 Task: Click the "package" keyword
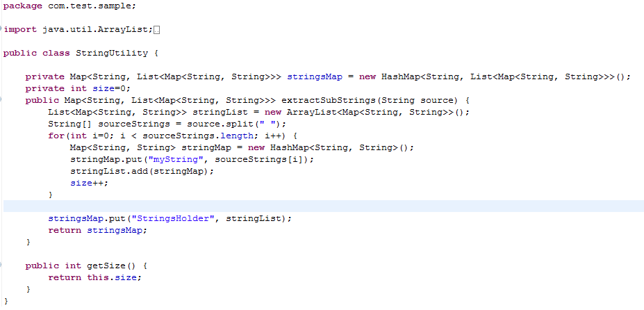(23, 6)
